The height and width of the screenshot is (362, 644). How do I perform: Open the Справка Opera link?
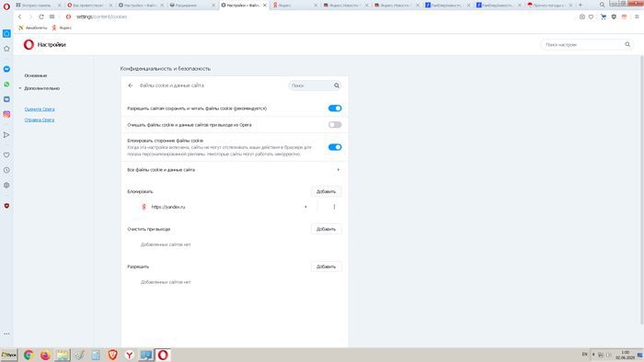(x=40, y=119)
